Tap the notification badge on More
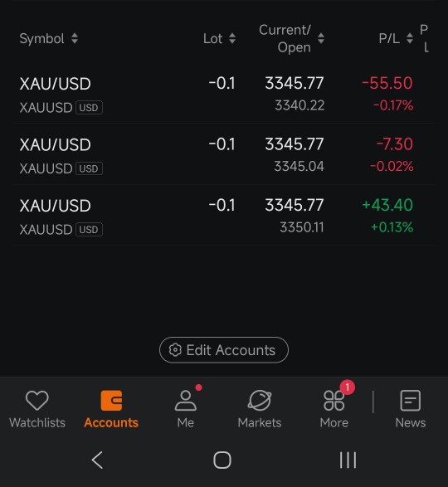The width and height of the screenshot is (448, 487). coord(348,387)
